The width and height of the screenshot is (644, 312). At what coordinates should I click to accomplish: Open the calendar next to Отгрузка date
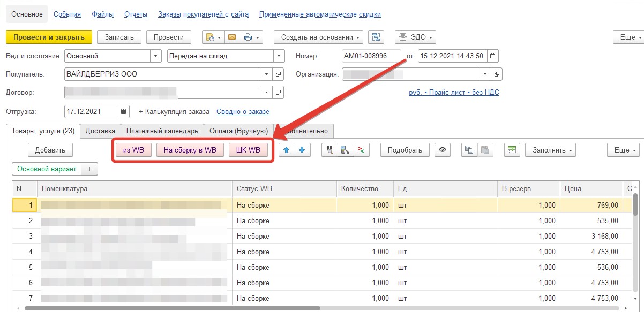coord(124,111)
